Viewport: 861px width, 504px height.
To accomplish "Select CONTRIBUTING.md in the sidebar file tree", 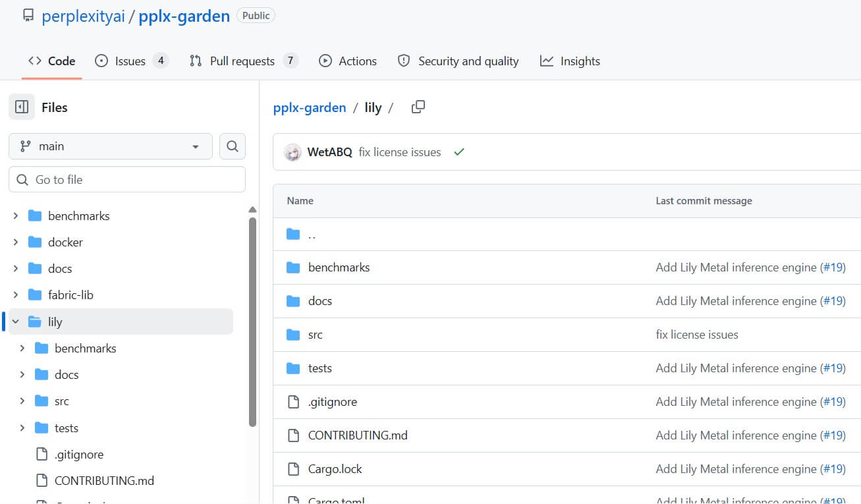I will pos(104,481).
